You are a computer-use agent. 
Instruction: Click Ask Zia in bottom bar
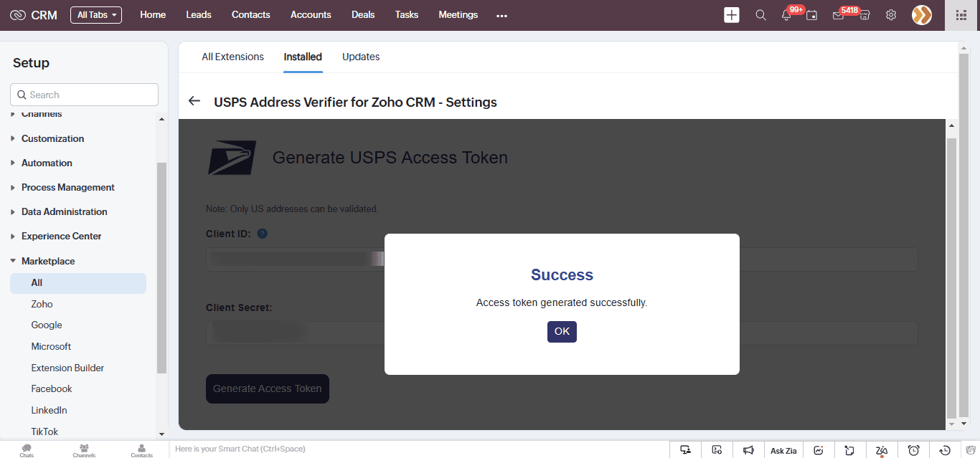pyautogui.click(x=783, y=450)
